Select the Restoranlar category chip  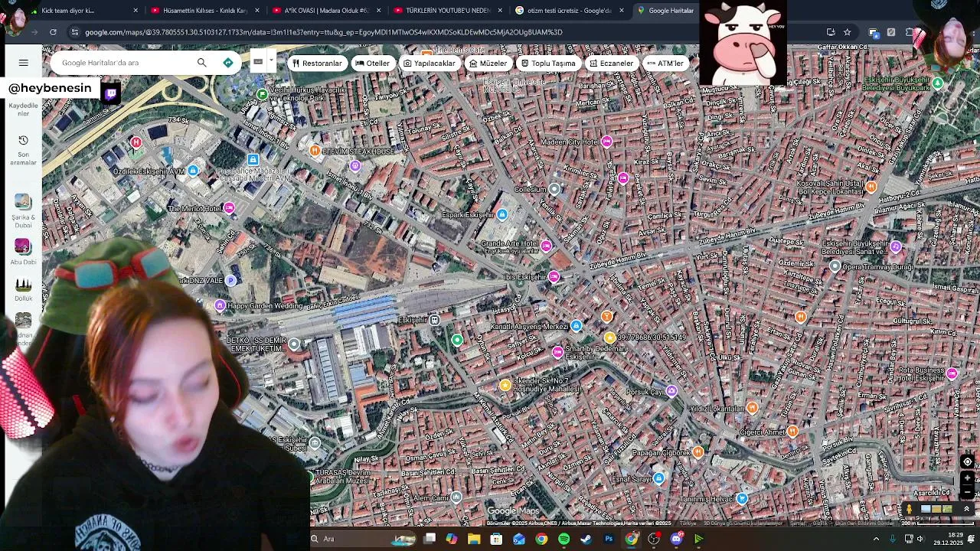(x=317, y=64)
